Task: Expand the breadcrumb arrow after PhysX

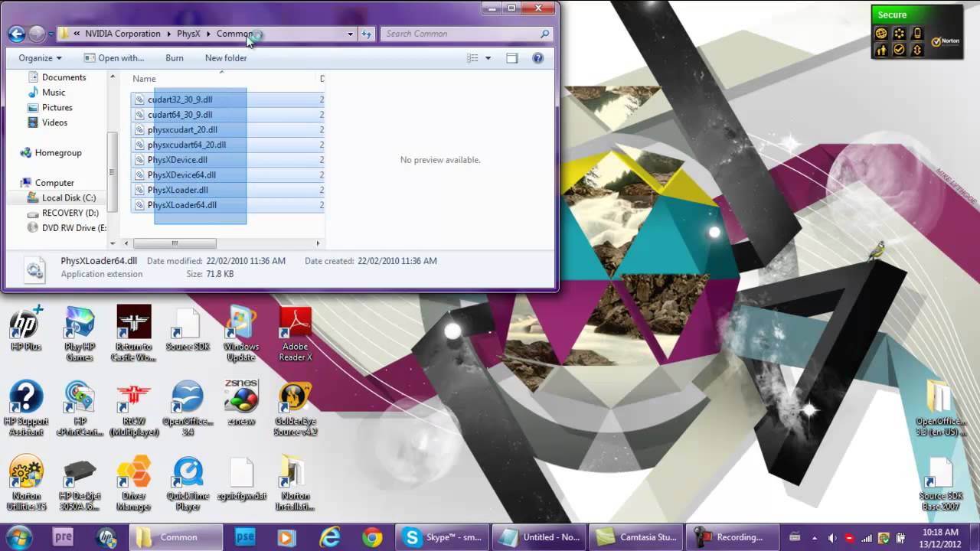Action: point(208,34)
